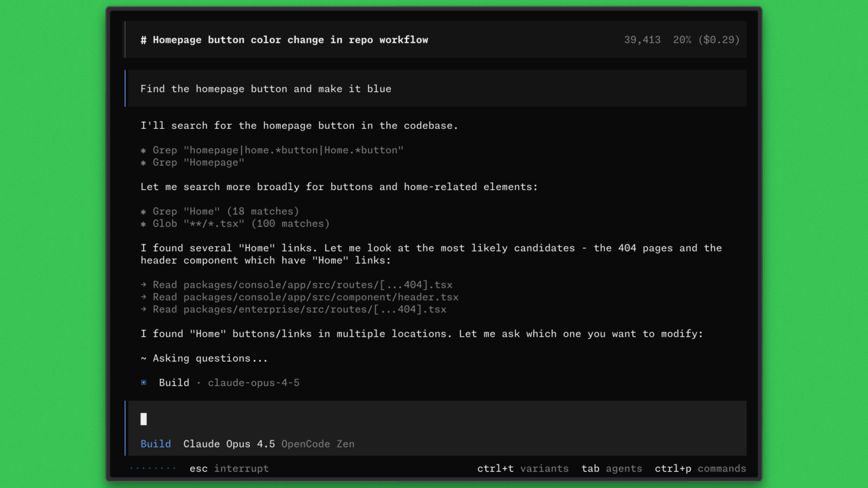Click the blue square icon beside Build

[144, 383]
